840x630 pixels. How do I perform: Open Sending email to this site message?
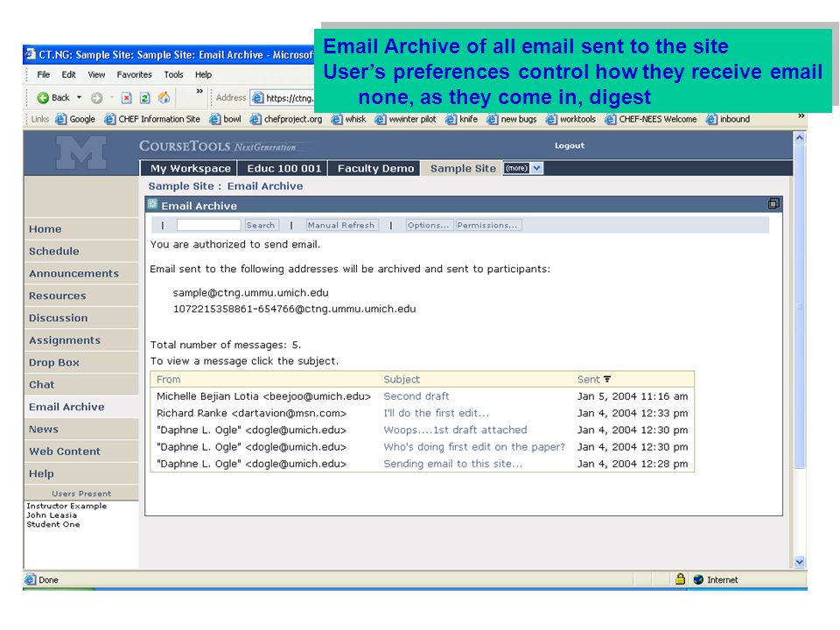[x=452, y=464]
